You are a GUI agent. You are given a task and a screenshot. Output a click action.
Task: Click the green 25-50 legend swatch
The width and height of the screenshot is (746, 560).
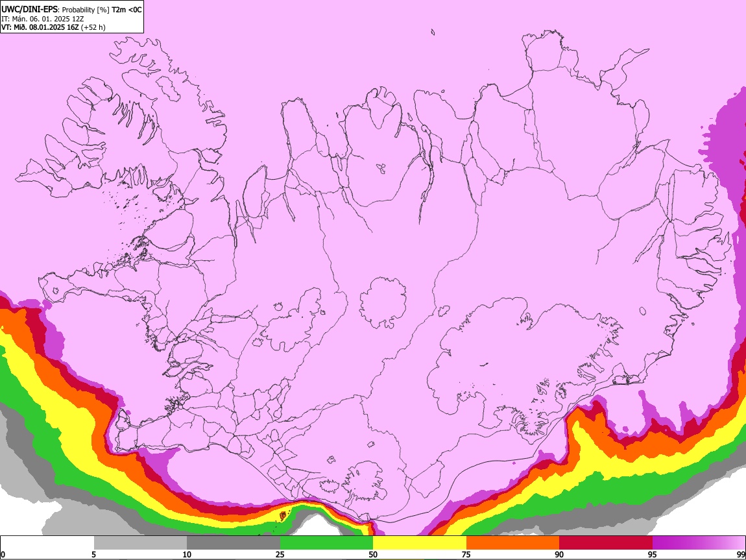pos(326,542)
